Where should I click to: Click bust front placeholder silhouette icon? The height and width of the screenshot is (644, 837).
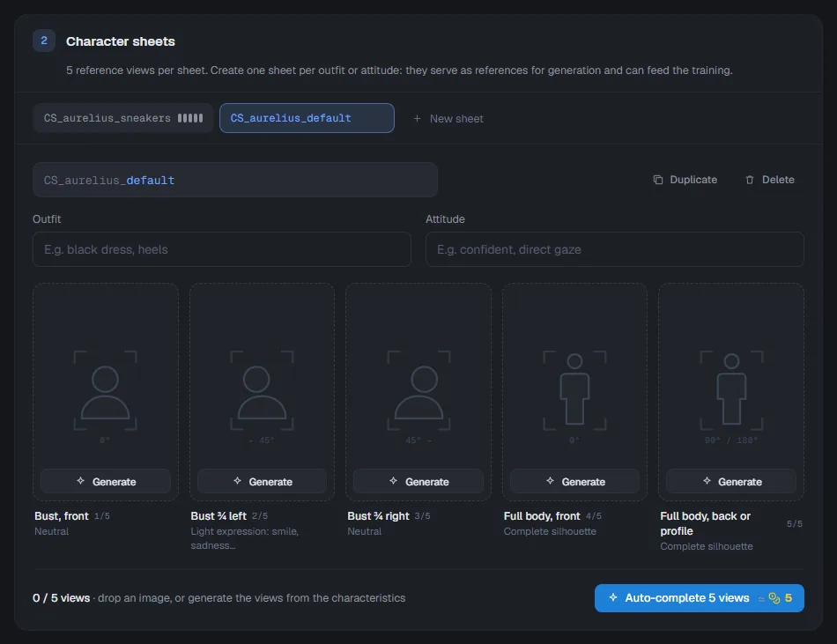click(x=105, y=390)
